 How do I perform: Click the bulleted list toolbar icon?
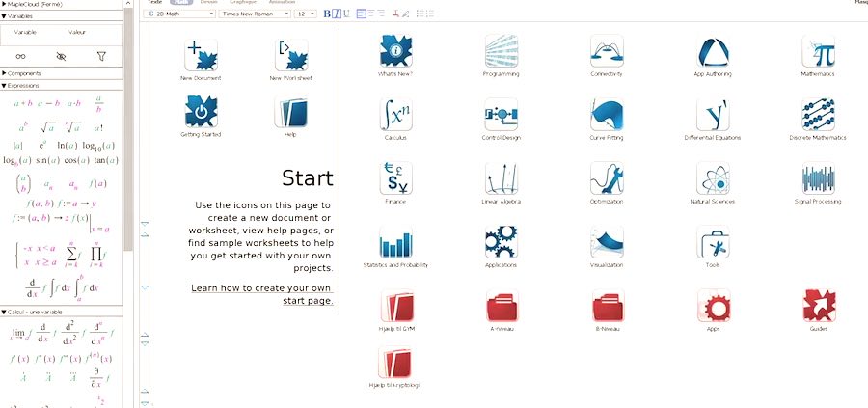point(420,14)
